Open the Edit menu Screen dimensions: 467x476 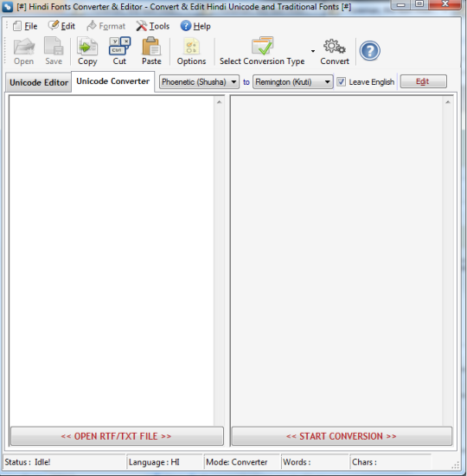pyautogui.click(x=61, y=26)
